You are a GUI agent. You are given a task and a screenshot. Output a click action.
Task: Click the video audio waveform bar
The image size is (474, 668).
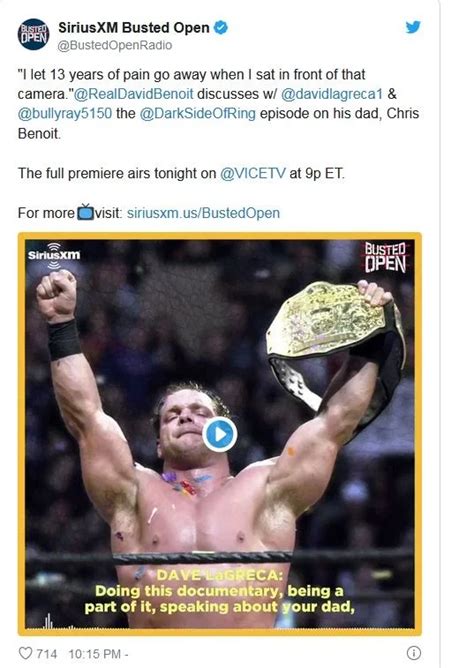220,625
